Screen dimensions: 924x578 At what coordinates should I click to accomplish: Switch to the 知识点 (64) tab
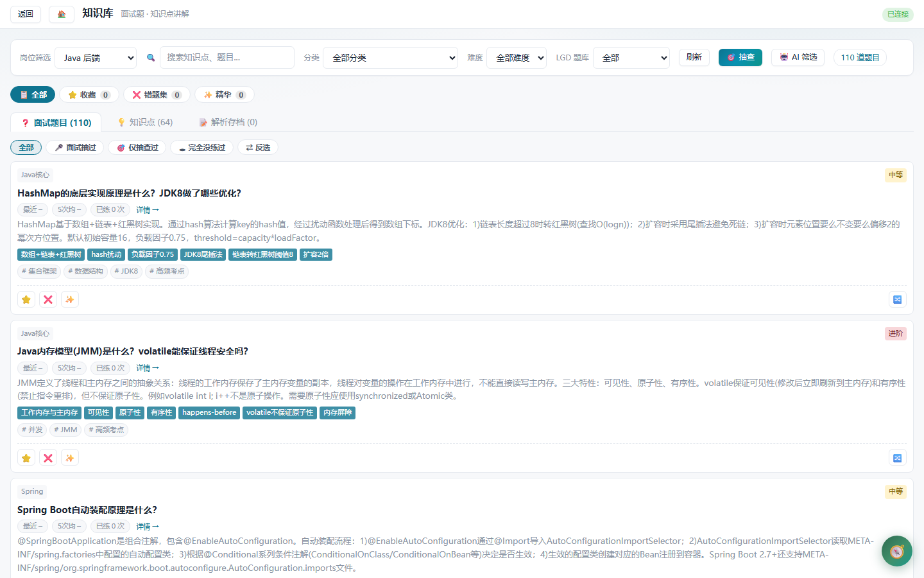pos(145,122)
